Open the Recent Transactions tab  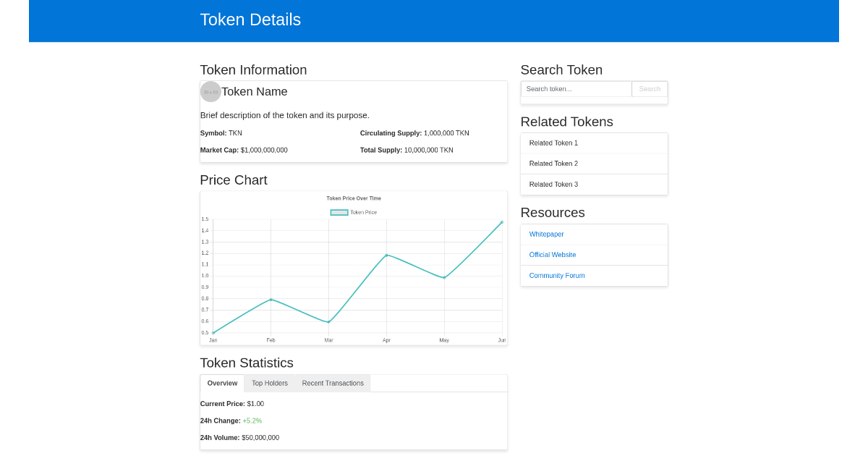[332, 383]
